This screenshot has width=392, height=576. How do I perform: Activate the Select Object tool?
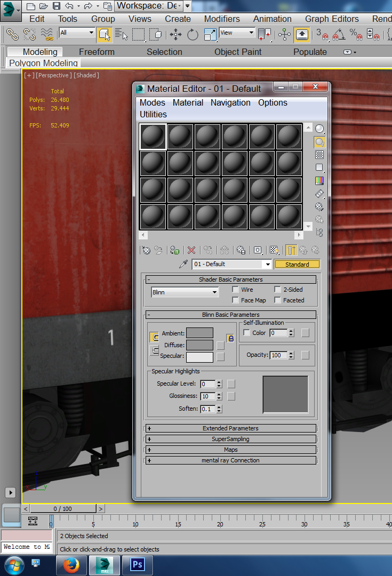pos(105,35)
